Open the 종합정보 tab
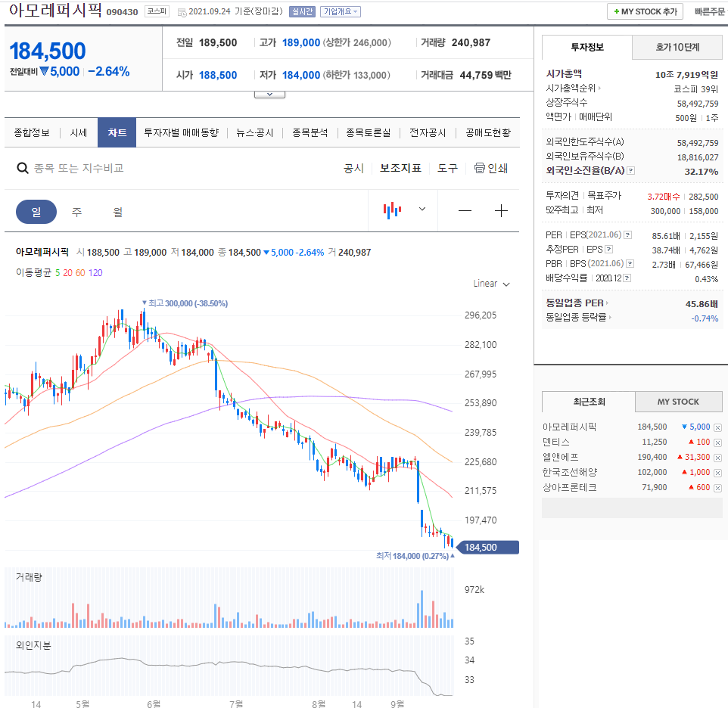Image resolution: width=728 pixels, height=708 pixels. [x=32, y=132]
